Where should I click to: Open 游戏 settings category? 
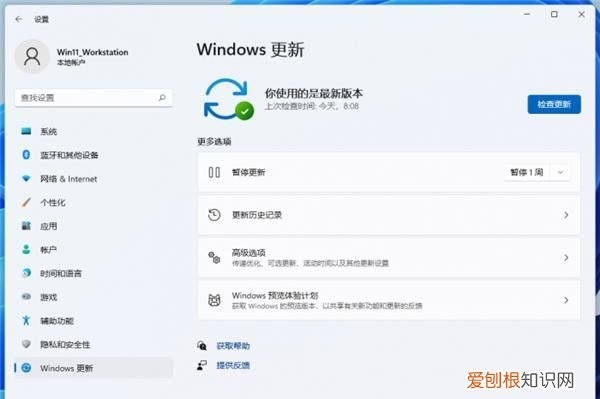click(93, 297)
